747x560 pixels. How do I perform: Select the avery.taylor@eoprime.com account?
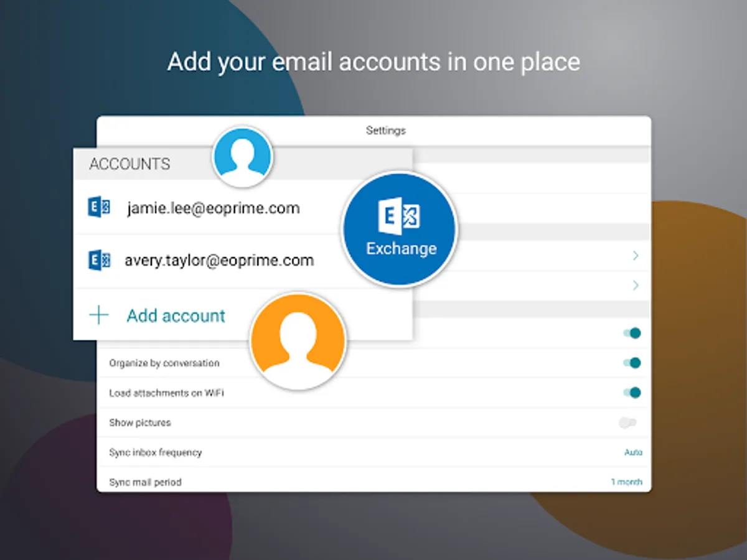pyautogui.click(x=219, y=260)
